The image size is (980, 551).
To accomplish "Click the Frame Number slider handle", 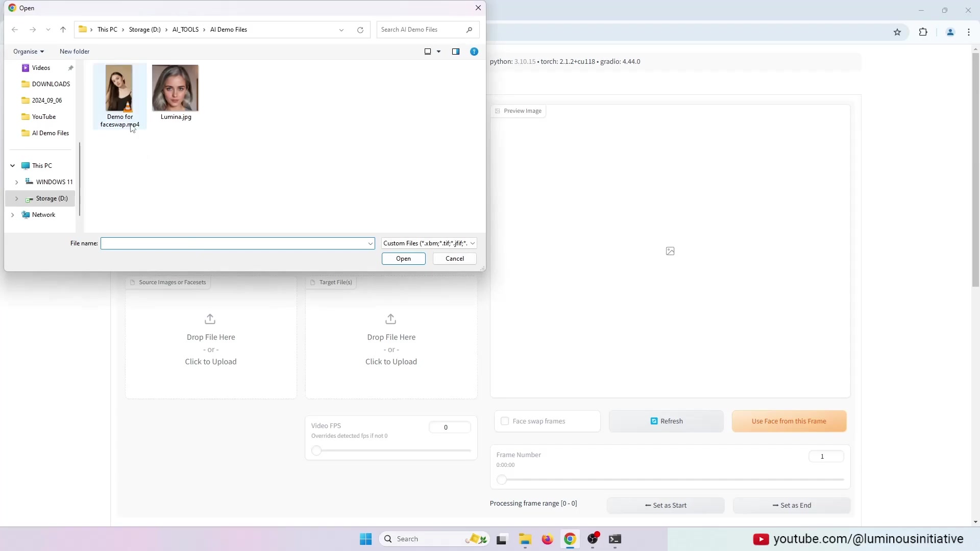I will click(x=502, y=480).
